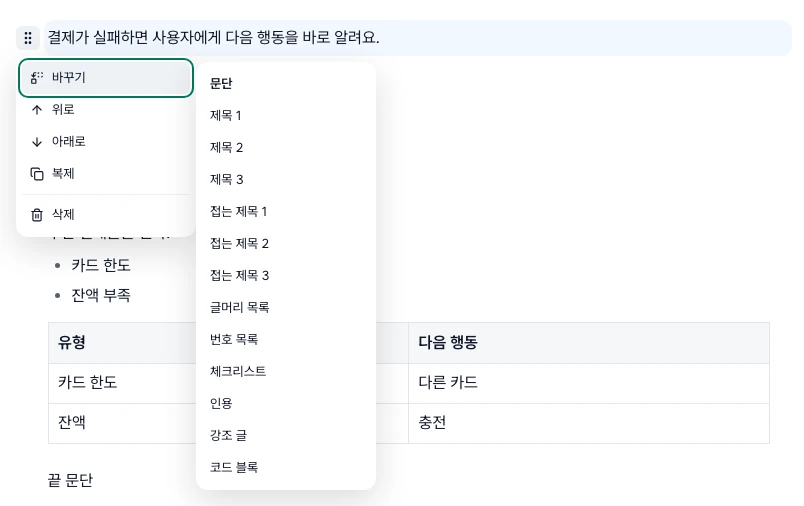Click the 다음 행동 table header cell

(x=589, y=342)
